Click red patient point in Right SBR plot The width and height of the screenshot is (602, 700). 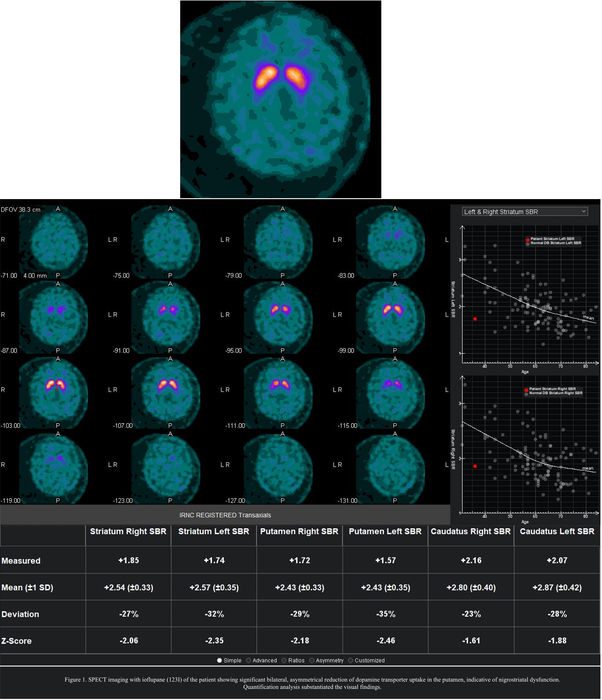[x=475, y=466]
